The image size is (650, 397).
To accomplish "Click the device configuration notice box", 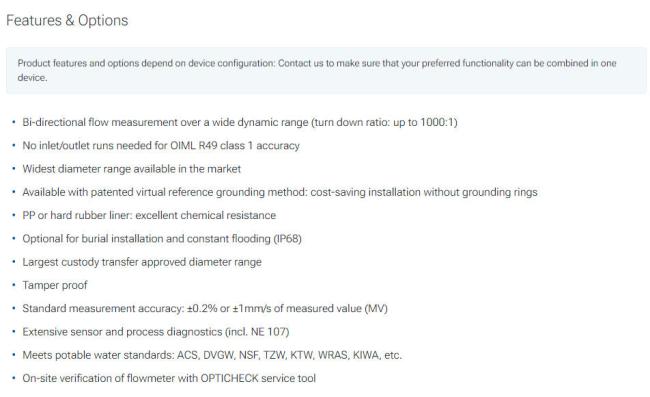I will click(x=326, y=70).
